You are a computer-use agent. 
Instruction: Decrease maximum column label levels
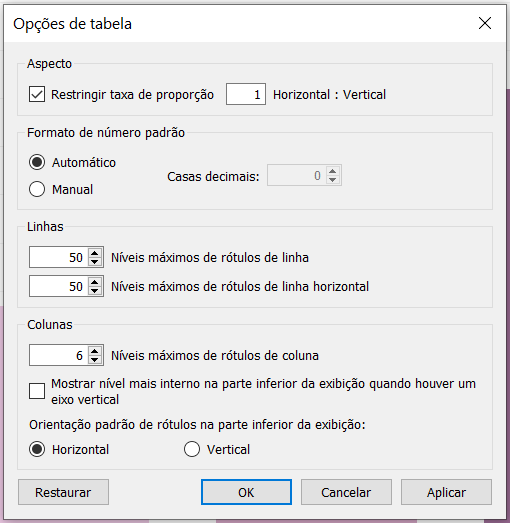coord(95,360)
